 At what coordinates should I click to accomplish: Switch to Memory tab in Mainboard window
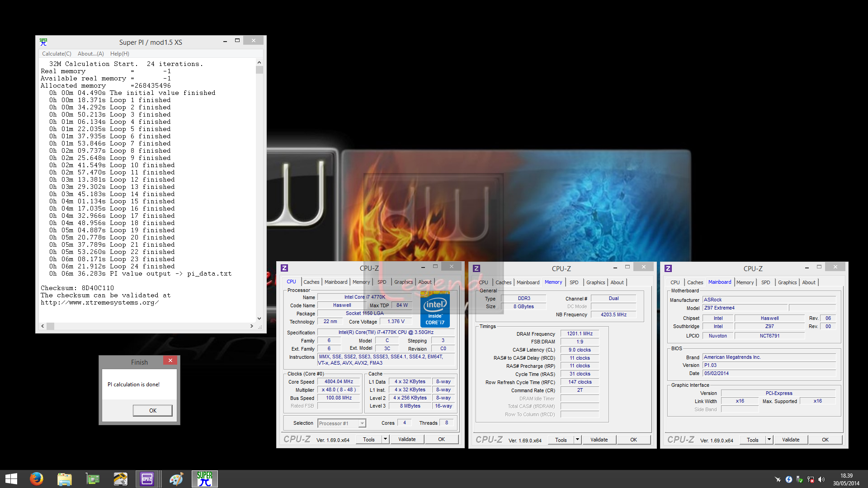pyautogui.click(x=745, y=282)
